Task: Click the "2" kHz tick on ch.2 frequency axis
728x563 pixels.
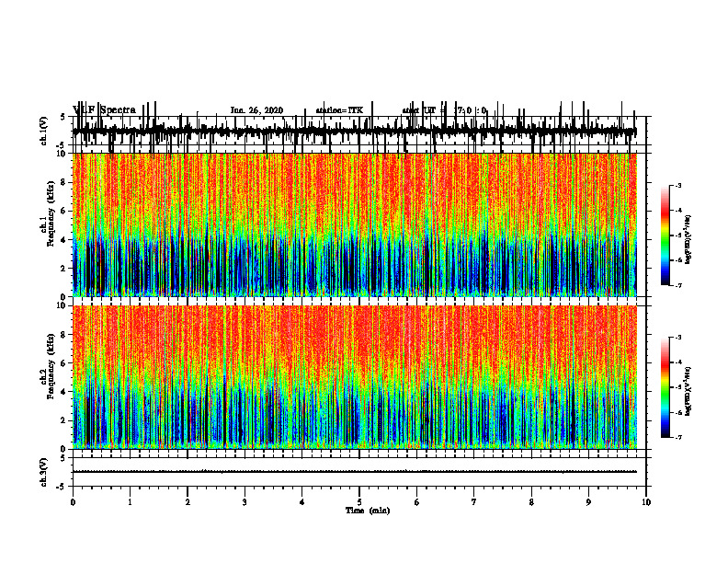Action: (x=63, y=420)
